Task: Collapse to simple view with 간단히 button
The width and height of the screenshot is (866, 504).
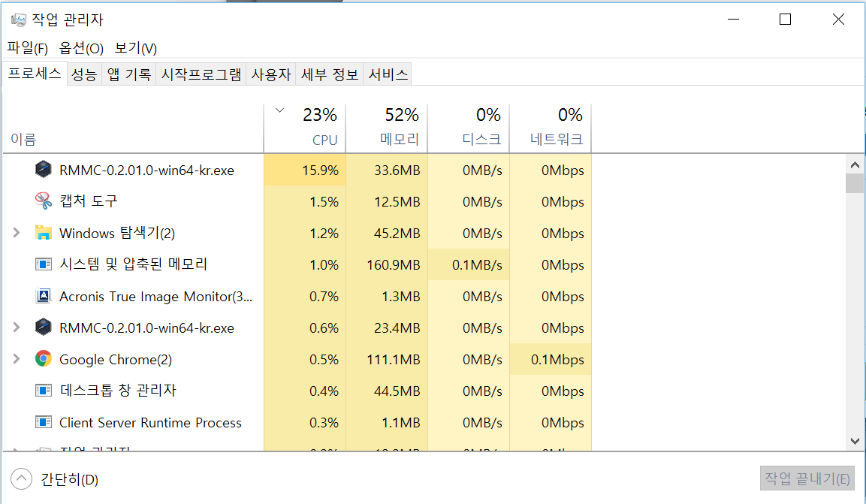Action: coord(23,479)
